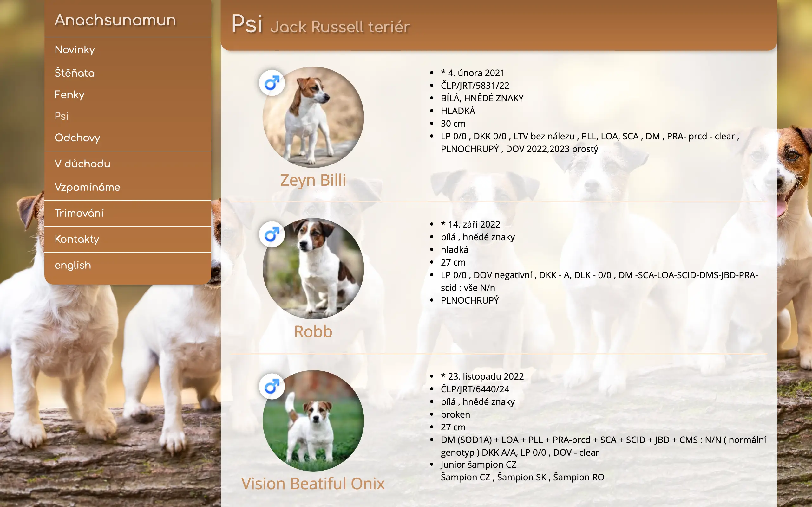Select Fenky in the sidebar menu
Viewport: 812px width, 507px height.
pos(69,94)
